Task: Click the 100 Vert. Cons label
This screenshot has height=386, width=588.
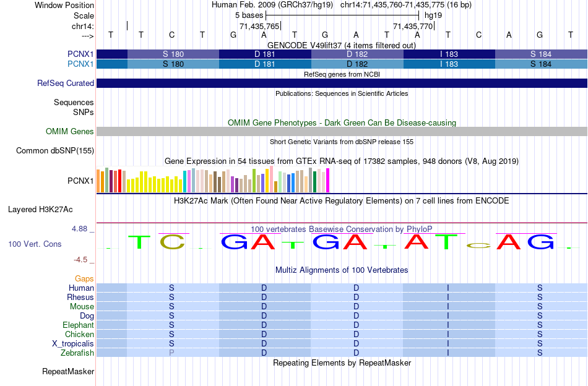Action: point(35,244)
